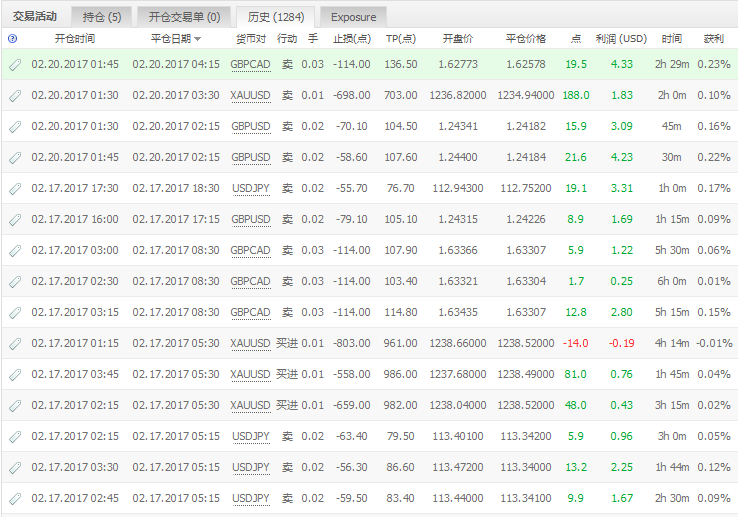This screenshot has width=738, height=517.
Task: Open XAUUSD link in the 1237.68000 row
Action: click(250, 375)
